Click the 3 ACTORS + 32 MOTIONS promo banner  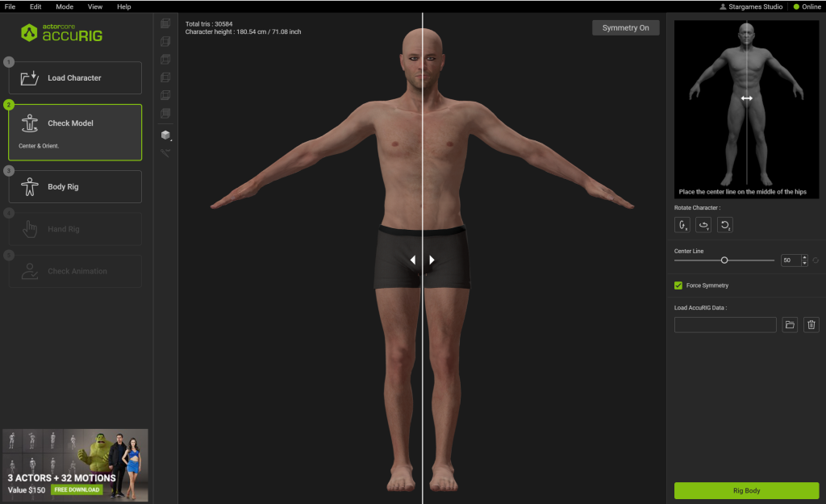[75, 465]
